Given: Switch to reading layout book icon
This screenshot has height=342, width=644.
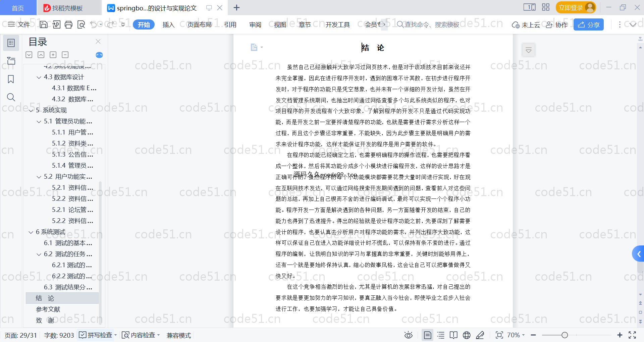Looking at the screenshot, I should (453, 335).
